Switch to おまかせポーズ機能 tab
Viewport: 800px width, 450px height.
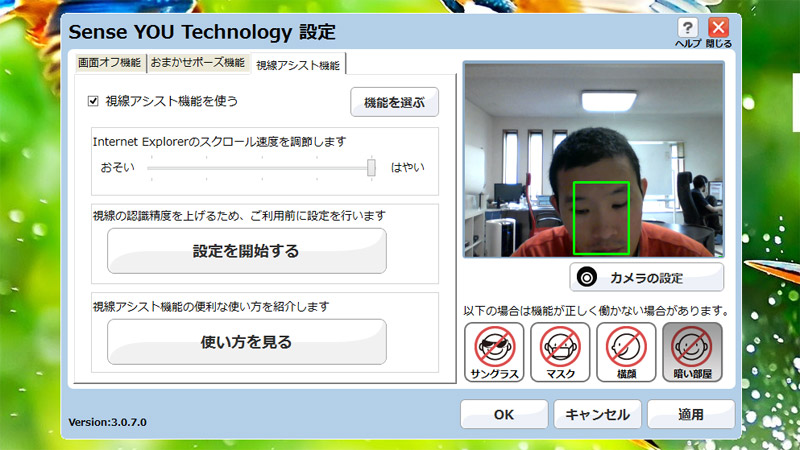click(198, 63)
